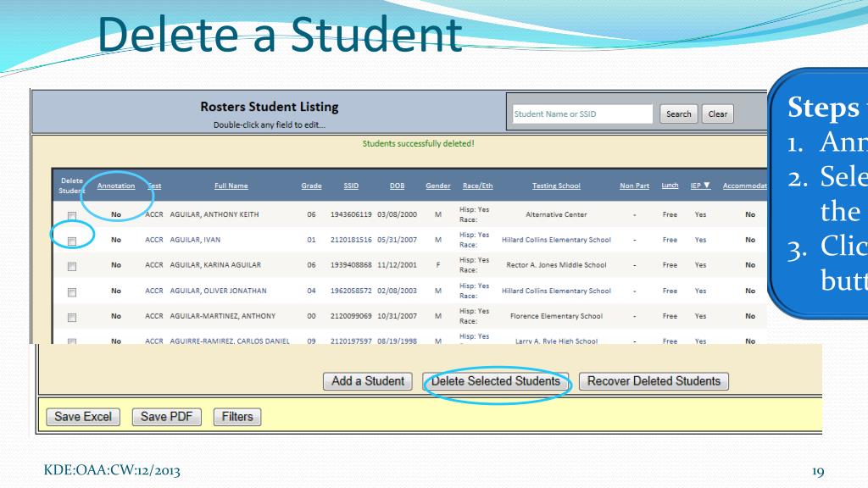Click the Students successfully deleted! message
The width and height of the screenshot is (868, 488).
point(419,144)
